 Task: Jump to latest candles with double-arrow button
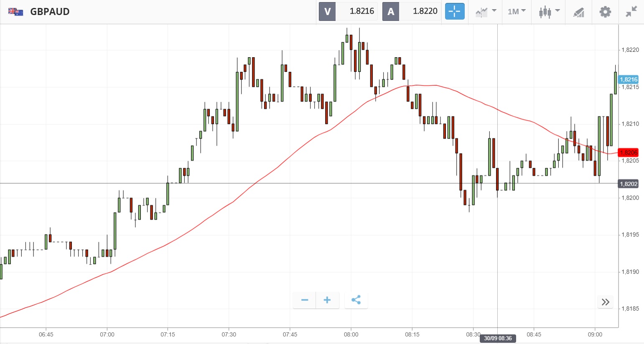tap(605, 302)
